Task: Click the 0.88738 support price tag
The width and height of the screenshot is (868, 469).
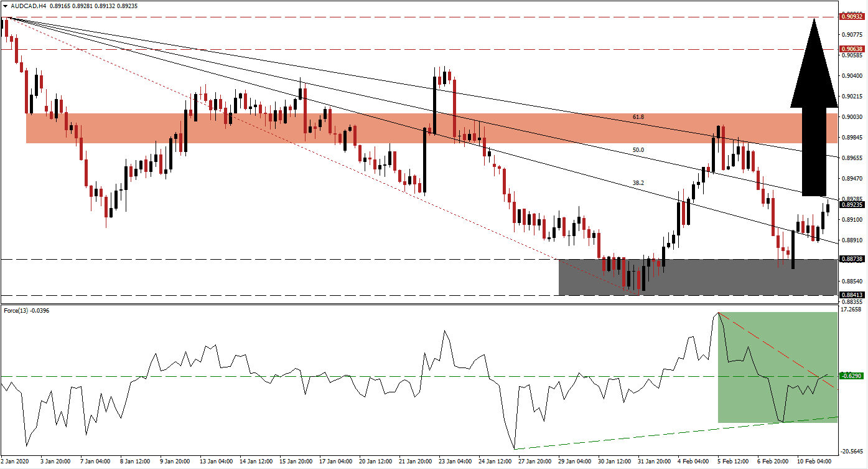Action: [x=851, y=259]
